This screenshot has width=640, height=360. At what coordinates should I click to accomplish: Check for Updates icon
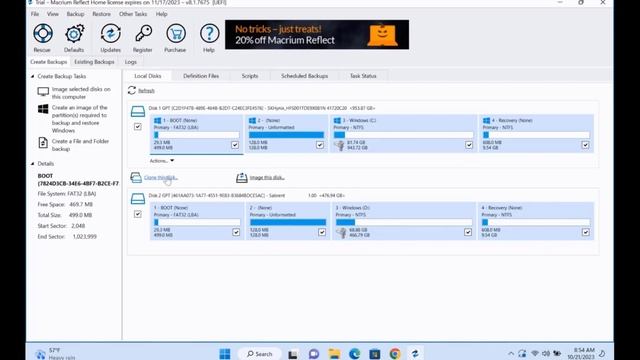click(111, 33)
